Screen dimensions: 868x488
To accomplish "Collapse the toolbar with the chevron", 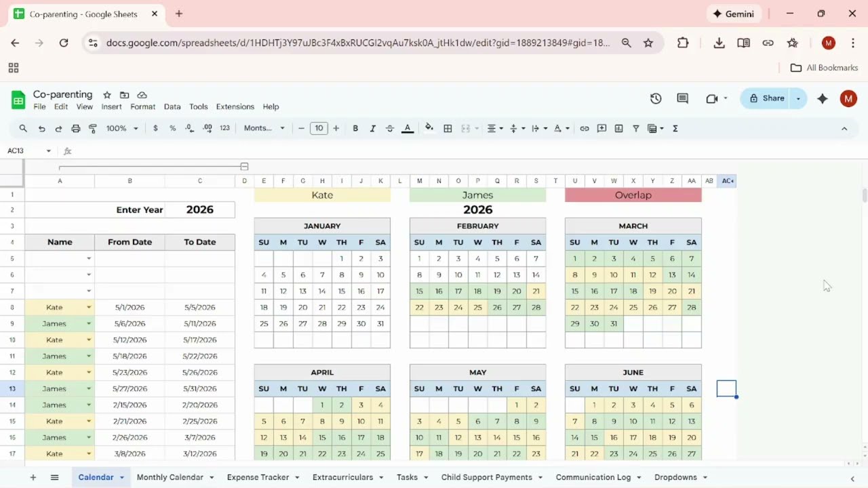I will tap(844, 128).
